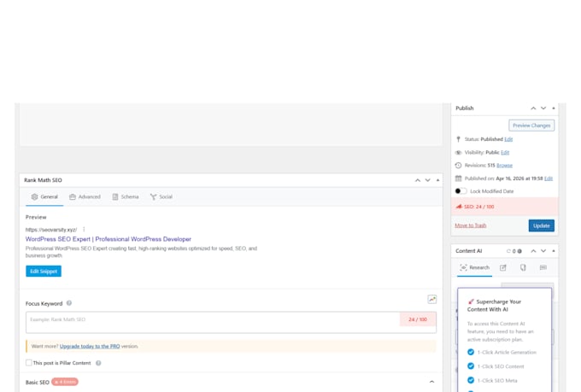Select the Social tab

[x=161, y=196]
